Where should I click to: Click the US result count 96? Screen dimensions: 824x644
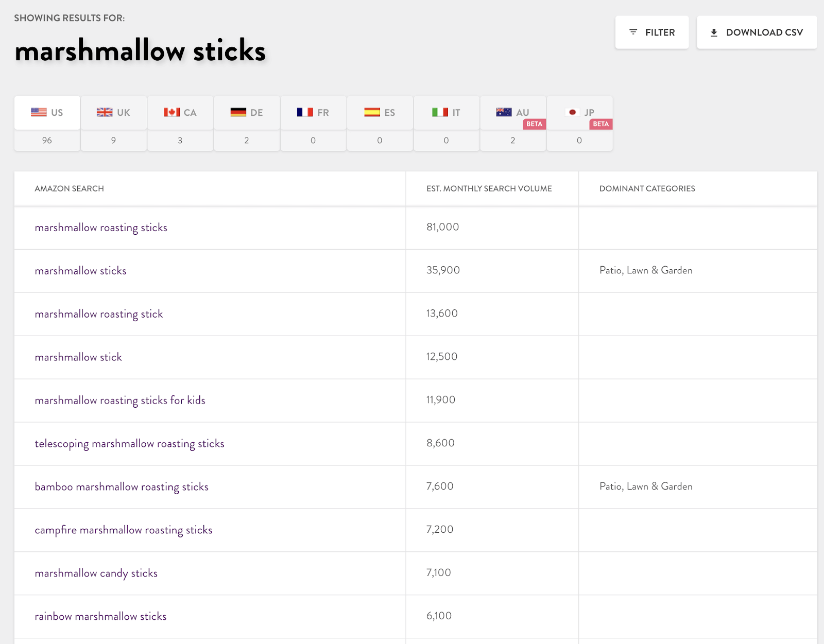point(47,141)
